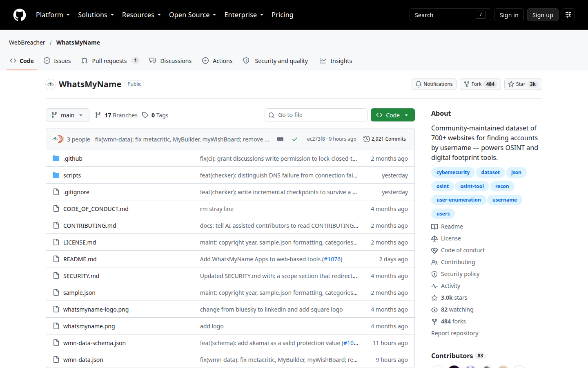Click the .github folder icon
The height and width of the screenshot is (368, 588).
[x=56, y=158]
